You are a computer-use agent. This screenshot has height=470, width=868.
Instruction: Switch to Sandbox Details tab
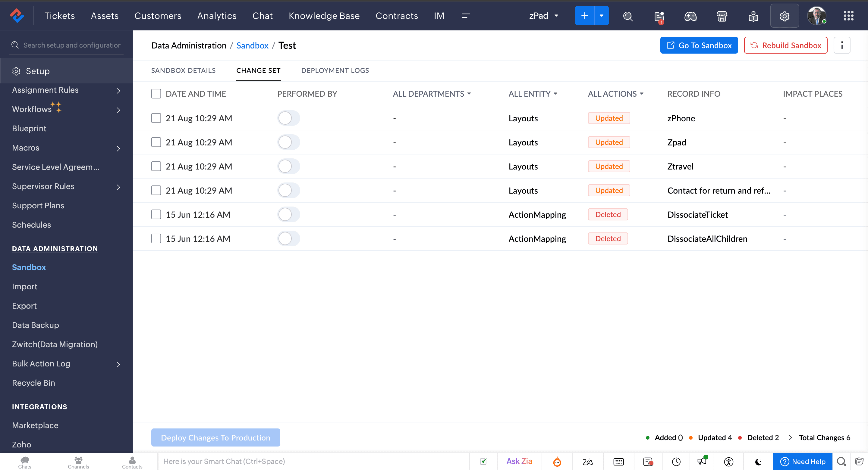tap(183, 70)
